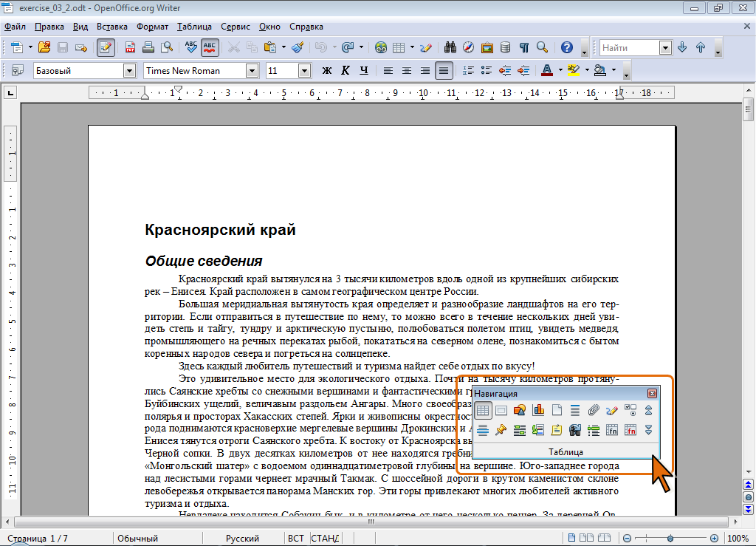This screenshot has height=546, width=756.
Task: Open the Сервис menu
Action: (x=236, y=27)
